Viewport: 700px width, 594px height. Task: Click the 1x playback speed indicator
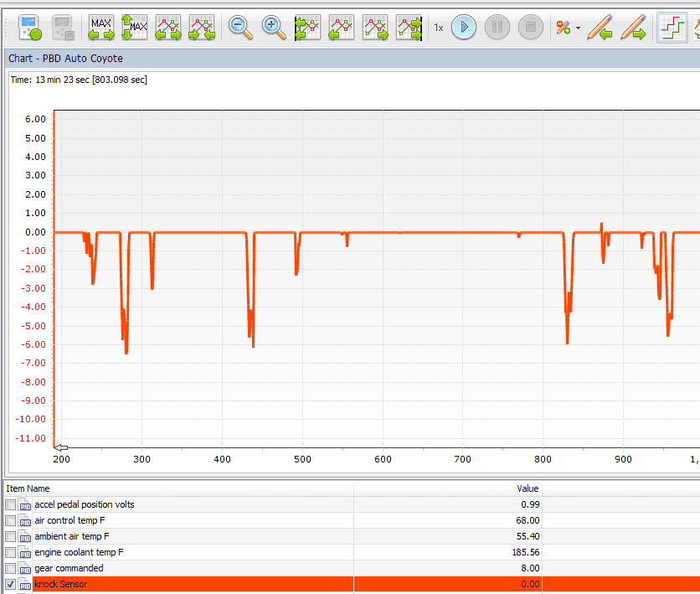[439, 28]
